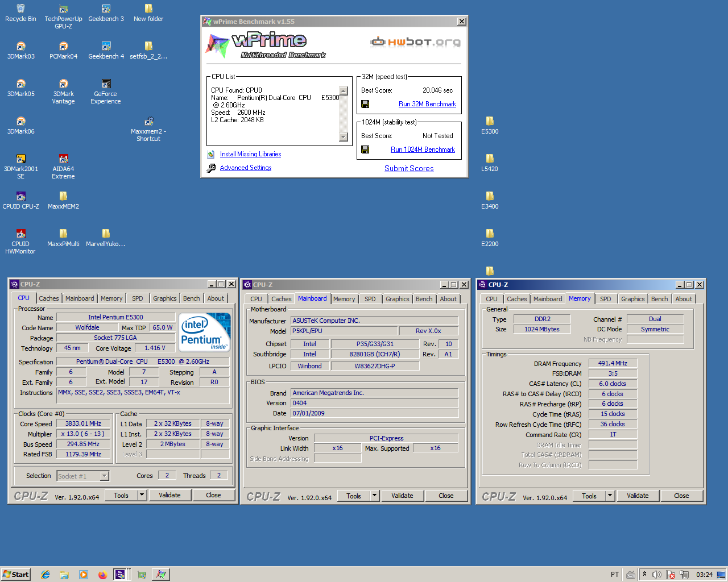Open the Recycle Bin desktop icon

coord(20,13)
